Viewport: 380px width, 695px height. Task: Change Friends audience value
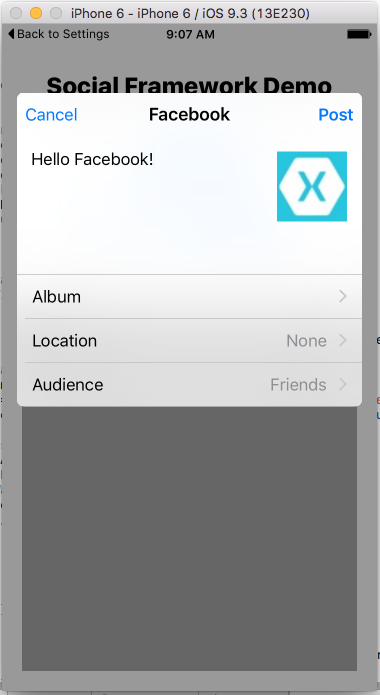(x=298, y=385)
